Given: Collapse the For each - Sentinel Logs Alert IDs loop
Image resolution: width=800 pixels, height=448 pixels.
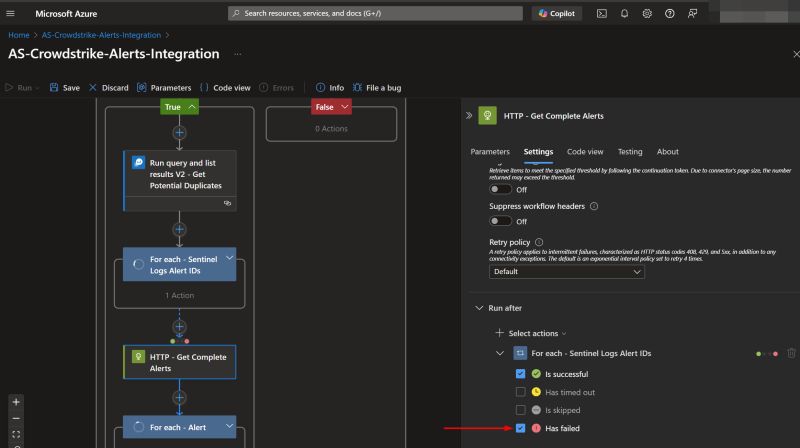Looking at the screenshot, I should pyautogui.click(x=229, y=258).
